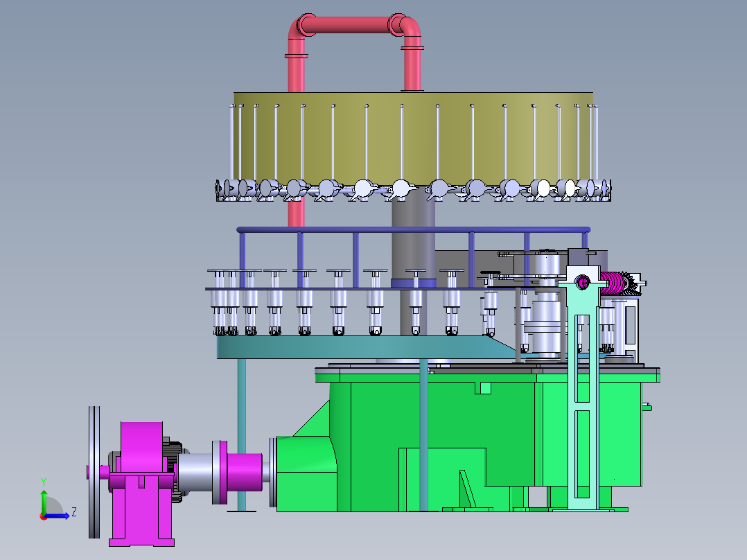Screen dimensions: 747x560
Task: Select the teal horizontal table plate
Action: (x=367, y=347)
